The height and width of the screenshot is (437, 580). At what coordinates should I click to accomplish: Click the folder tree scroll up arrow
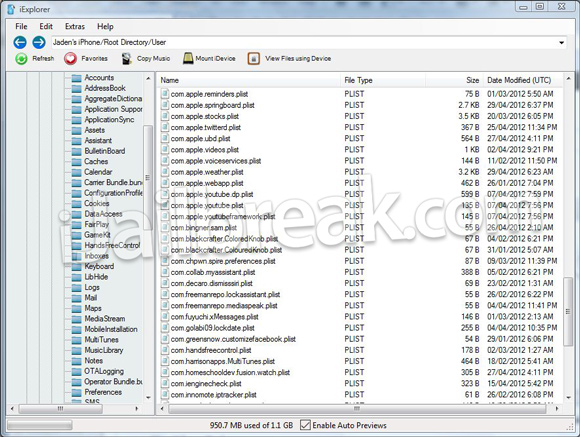(x=148, y=78)
